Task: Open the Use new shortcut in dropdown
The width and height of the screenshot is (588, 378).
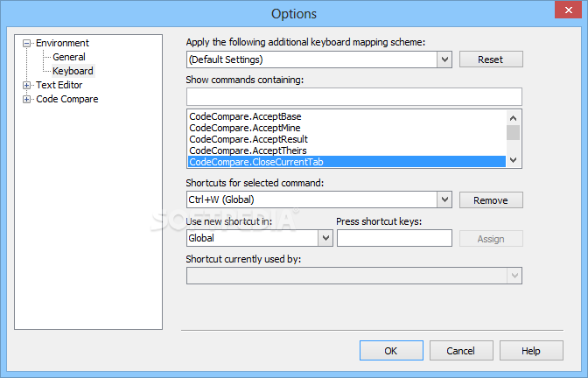Action: click(x=325, y=238)
